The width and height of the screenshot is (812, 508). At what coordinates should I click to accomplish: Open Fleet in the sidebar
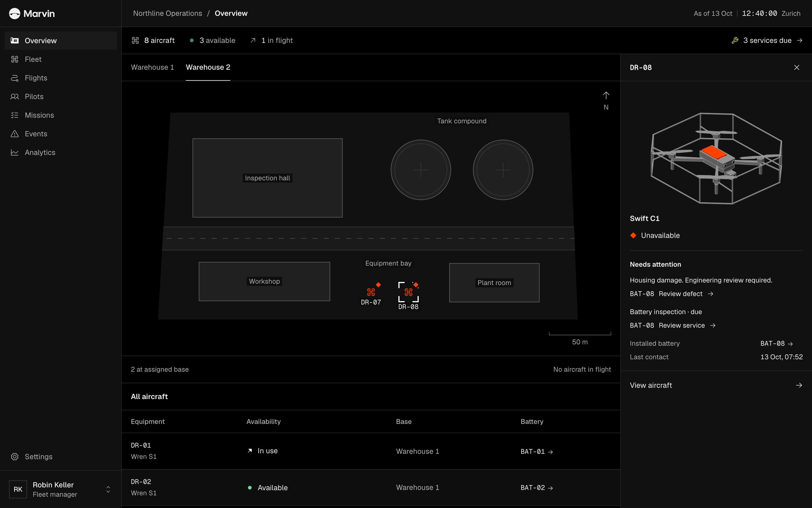tap(60, 60)
